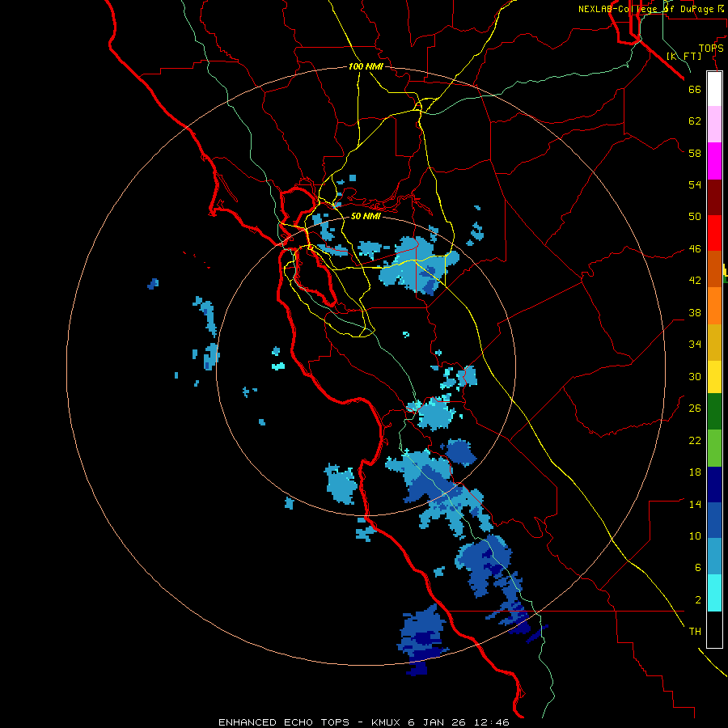Select the light green legend block
This screenshot has width=728, height=728.
point(714,448)
